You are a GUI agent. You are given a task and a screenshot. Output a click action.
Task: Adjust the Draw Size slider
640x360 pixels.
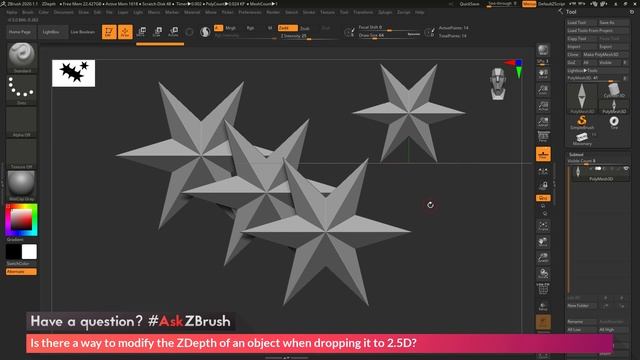[x=390, y=36]
